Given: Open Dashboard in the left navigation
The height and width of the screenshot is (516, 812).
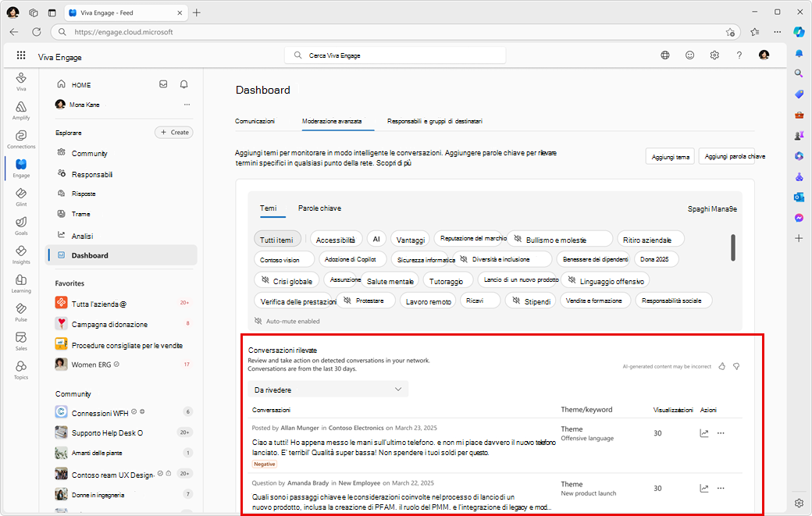Looking at the screenshot, I should [121, 255].
